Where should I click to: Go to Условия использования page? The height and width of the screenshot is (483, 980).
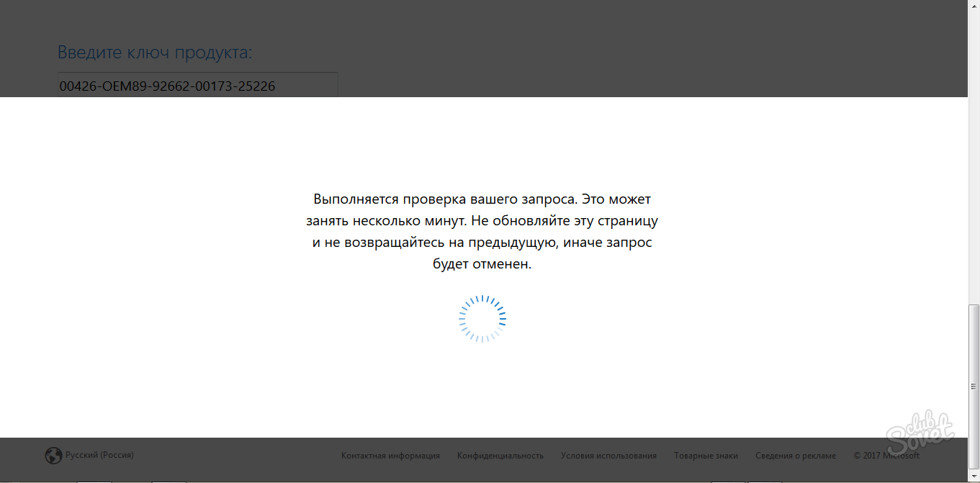tap(608, 456)
